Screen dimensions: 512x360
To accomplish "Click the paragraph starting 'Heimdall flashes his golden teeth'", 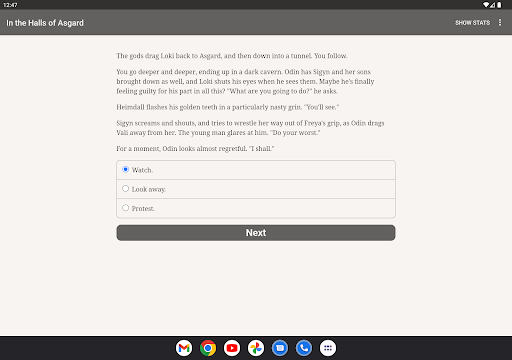I will 228,107.
